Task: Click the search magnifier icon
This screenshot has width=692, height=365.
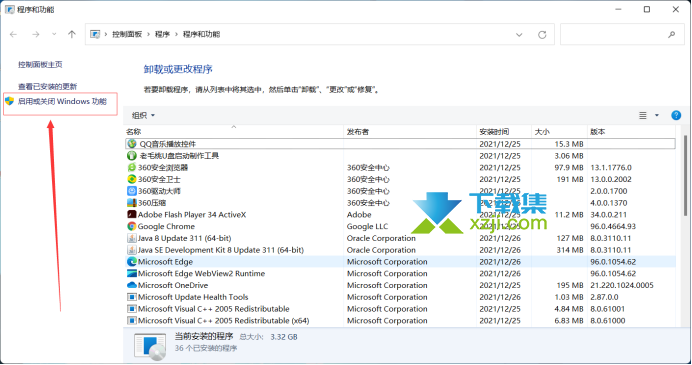Action: [x=672, y=34]
